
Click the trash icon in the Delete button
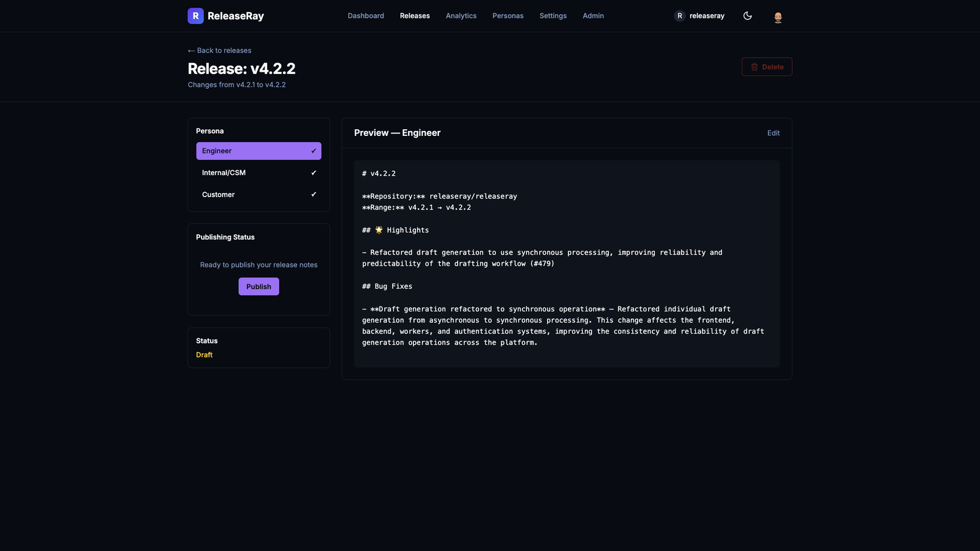pyautogui.click(x=754, y=67)
